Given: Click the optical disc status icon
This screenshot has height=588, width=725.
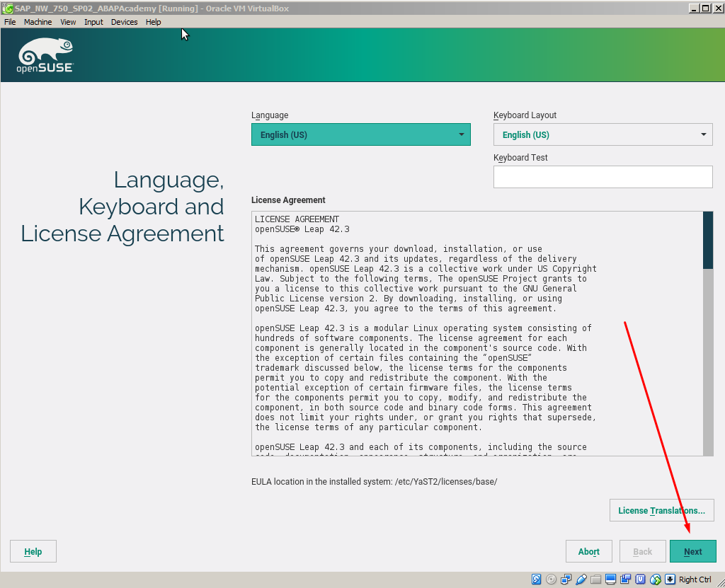Looking at the screenshot, I should (x=551, y=580).
